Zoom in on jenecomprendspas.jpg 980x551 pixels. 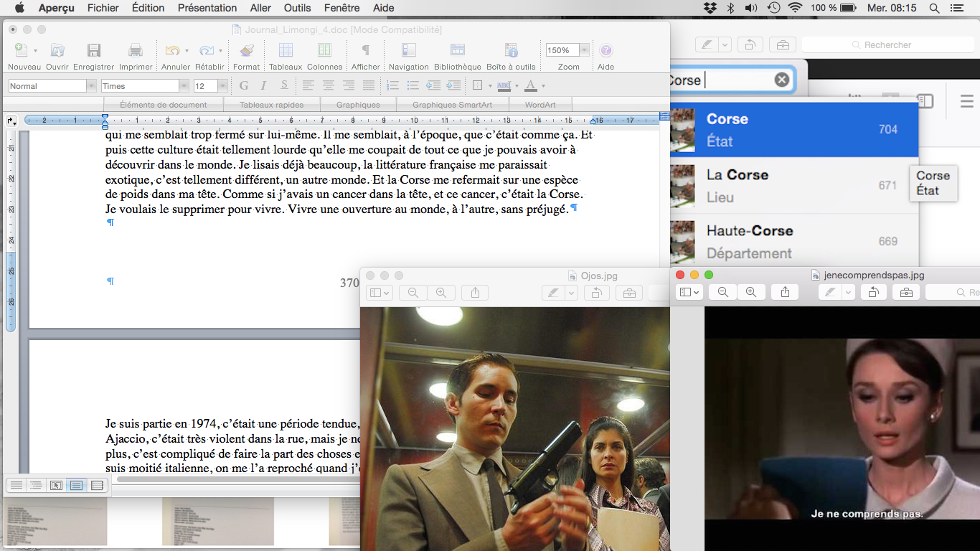coord(750,292)
